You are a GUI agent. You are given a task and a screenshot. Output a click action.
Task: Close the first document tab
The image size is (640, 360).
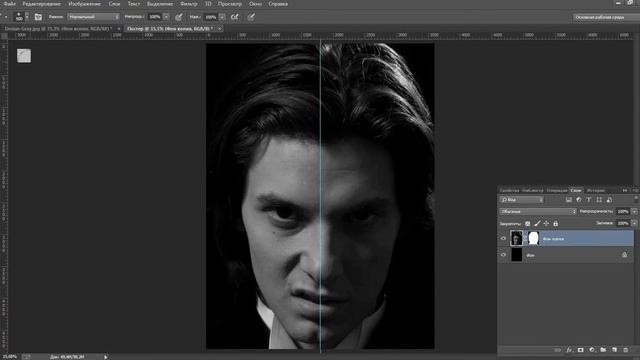click(119, 29)
